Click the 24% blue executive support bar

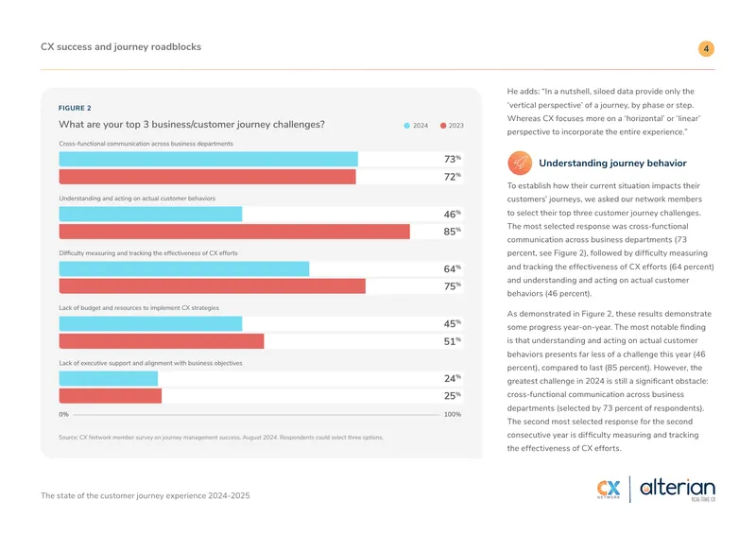tap(109, 379)
